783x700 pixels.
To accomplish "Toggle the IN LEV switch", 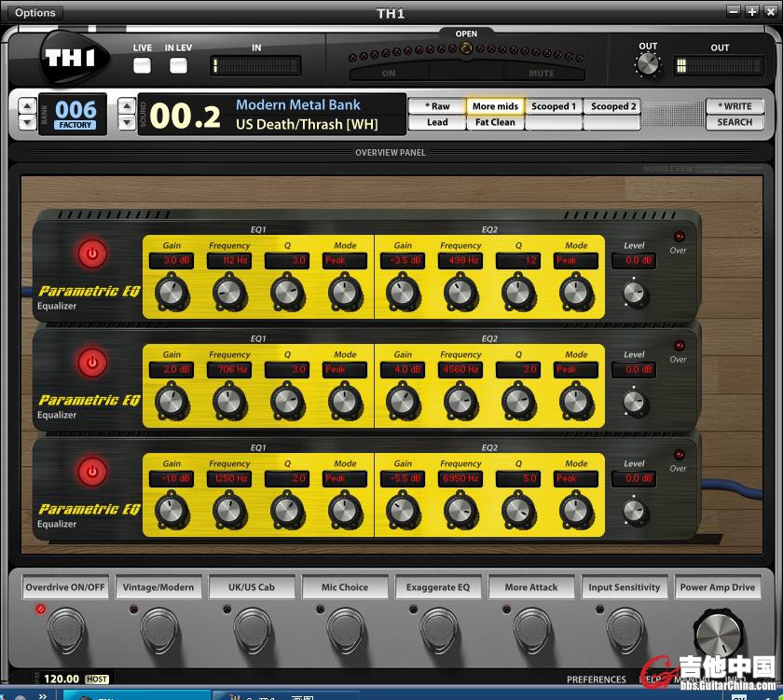I will pyautogui.click(x=178, y=65).
